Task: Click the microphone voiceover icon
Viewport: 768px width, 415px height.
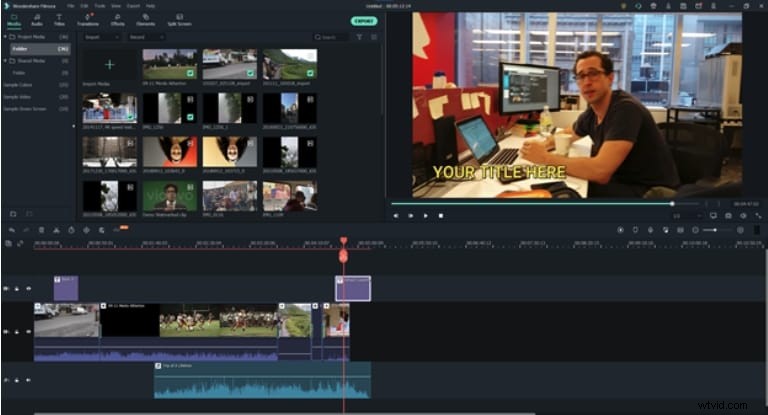Action: coord(650,230)
